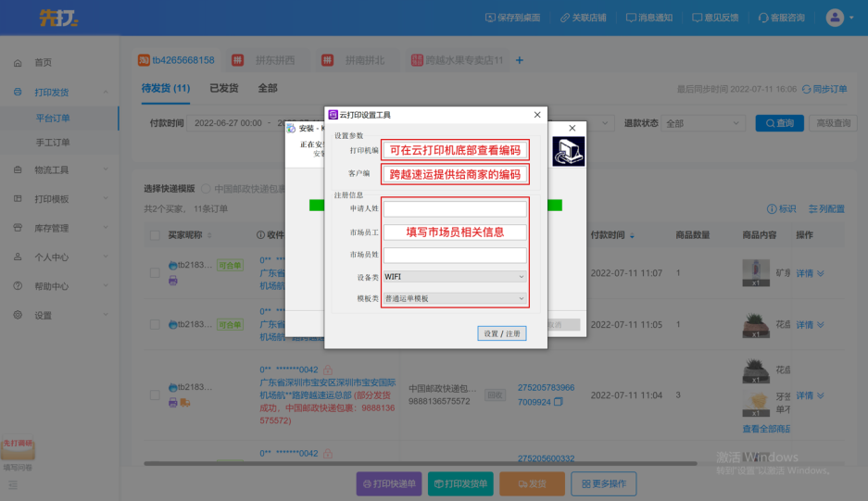
Task: Select the 中国邮政快递包裹 template radio button
Action: coord(206,188)
